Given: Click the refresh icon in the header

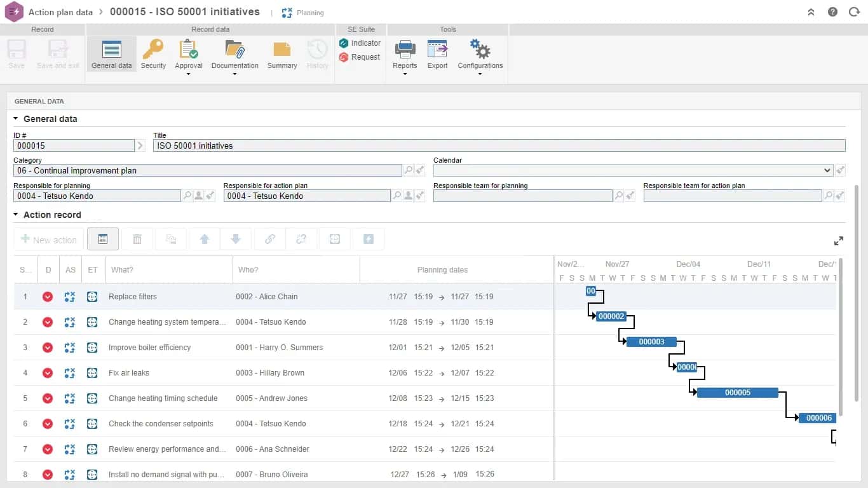Looking at the screenshot, I should tap(854, 12).
